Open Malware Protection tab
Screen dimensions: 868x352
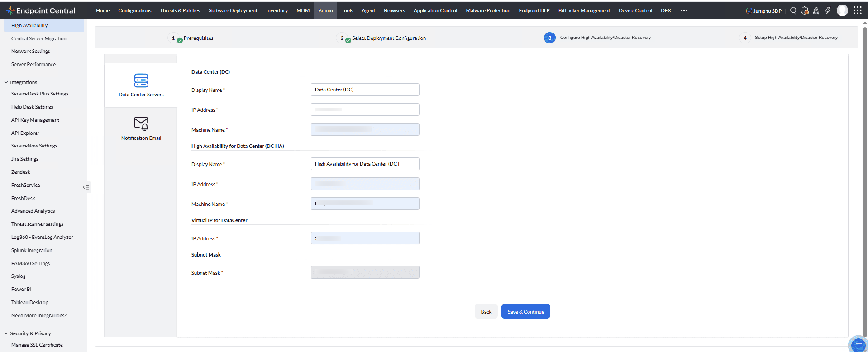[488, 10]
